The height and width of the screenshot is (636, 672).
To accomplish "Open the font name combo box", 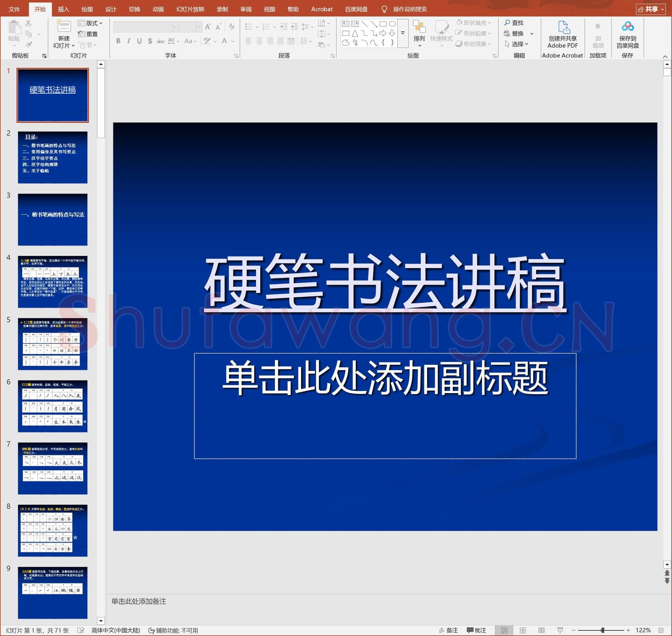I will (146, 27).
